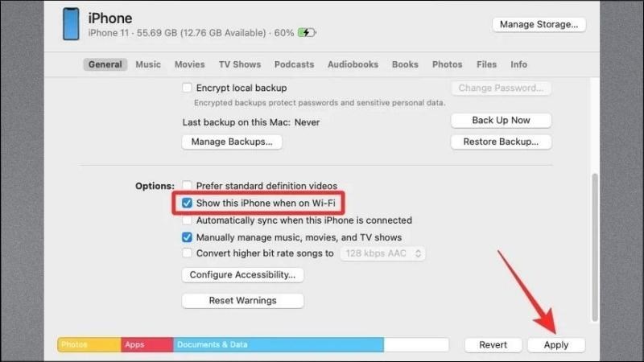This screenshot has width=644, height=362.
Task: Open the 128 kbps AAC dropdown
Action: [x=383, y=253]
